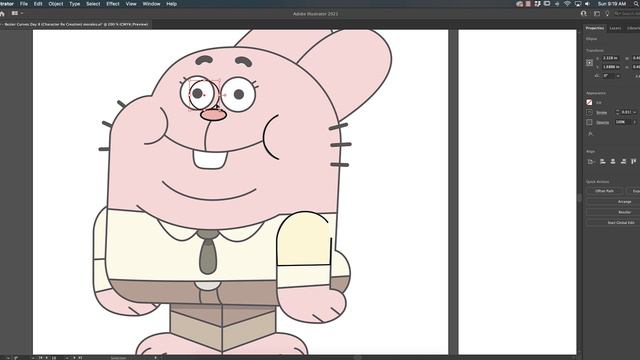Image resolution: width=640 pixels, height=360 pixels.
Task: Click the Creative Cloud menu bar icon
Action: (520, 4)
